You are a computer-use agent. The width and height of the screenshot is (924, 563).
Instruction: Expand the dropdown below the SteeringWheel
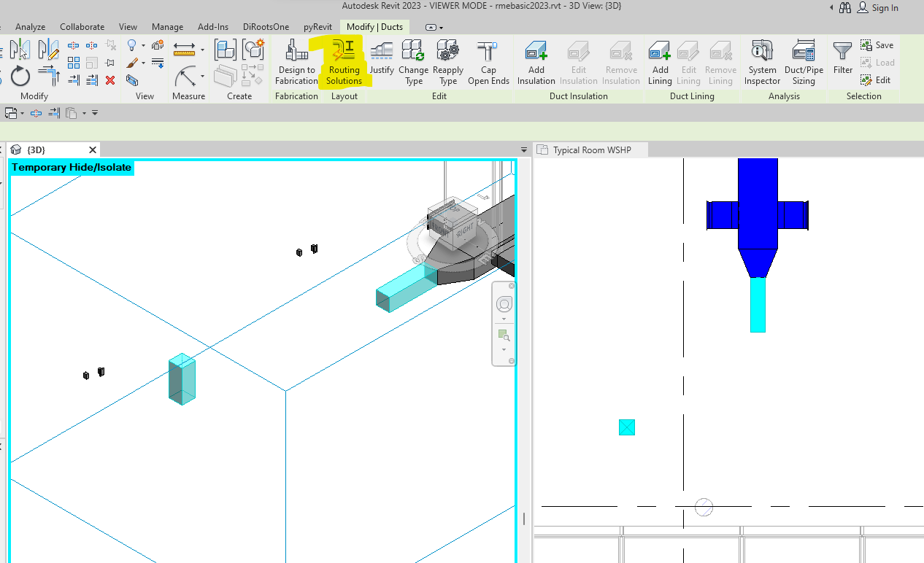[x=504, y=319]
